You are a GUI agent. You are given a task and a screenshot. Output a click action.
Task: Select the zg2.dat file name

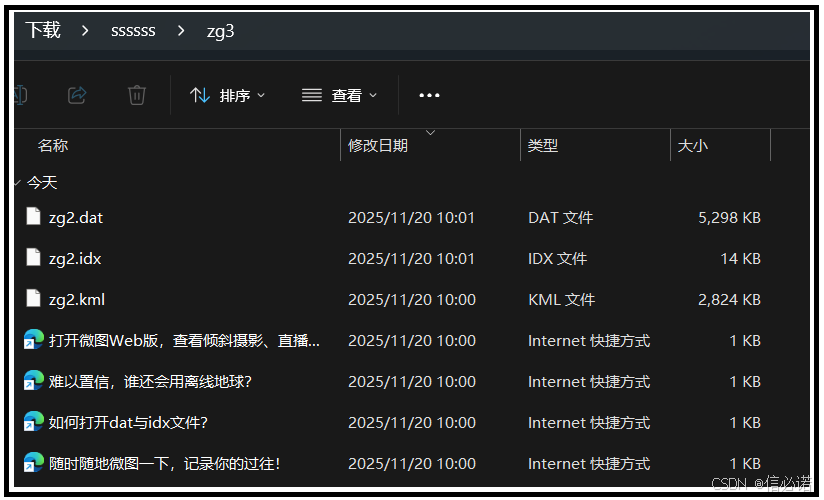point(76,218)
